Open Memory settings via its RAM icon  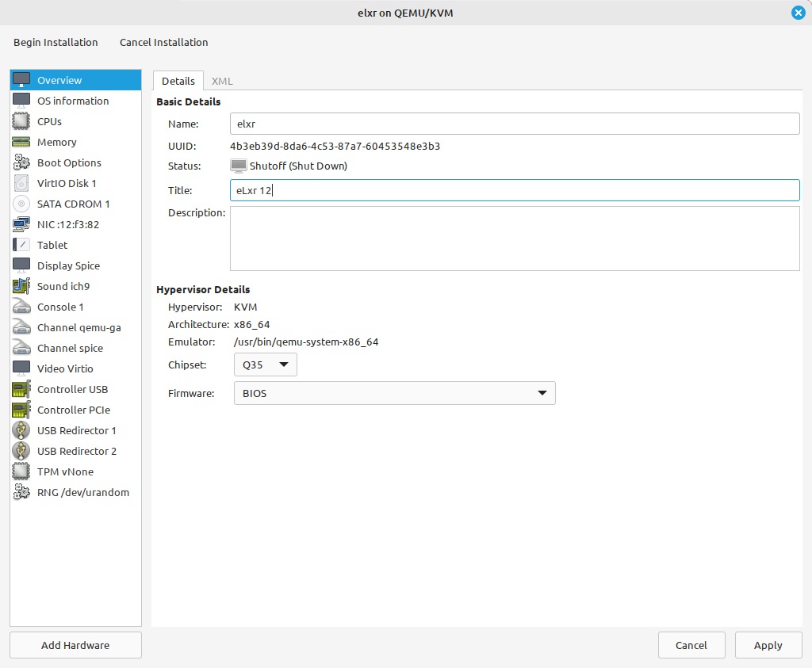pos(21,142)
